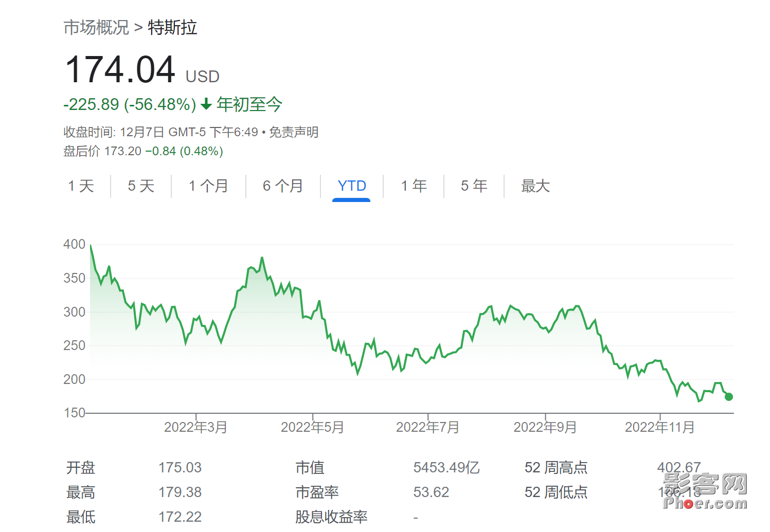Select the 5 年 time range tab
The height and width of the screenshot is (532, 770).
tap(474, 186)
